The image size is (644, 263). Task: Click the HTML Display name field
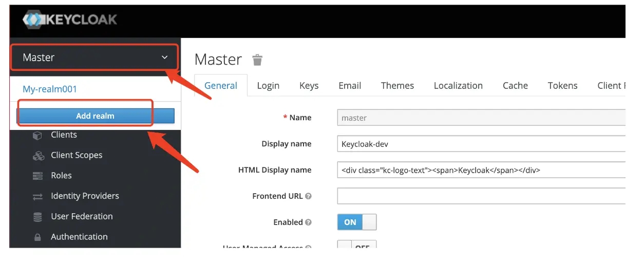(481, 170)
